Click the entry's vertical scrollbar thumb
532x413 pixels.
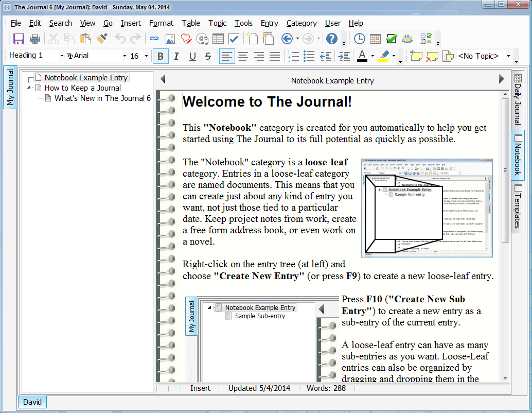[x=505, y=170]
